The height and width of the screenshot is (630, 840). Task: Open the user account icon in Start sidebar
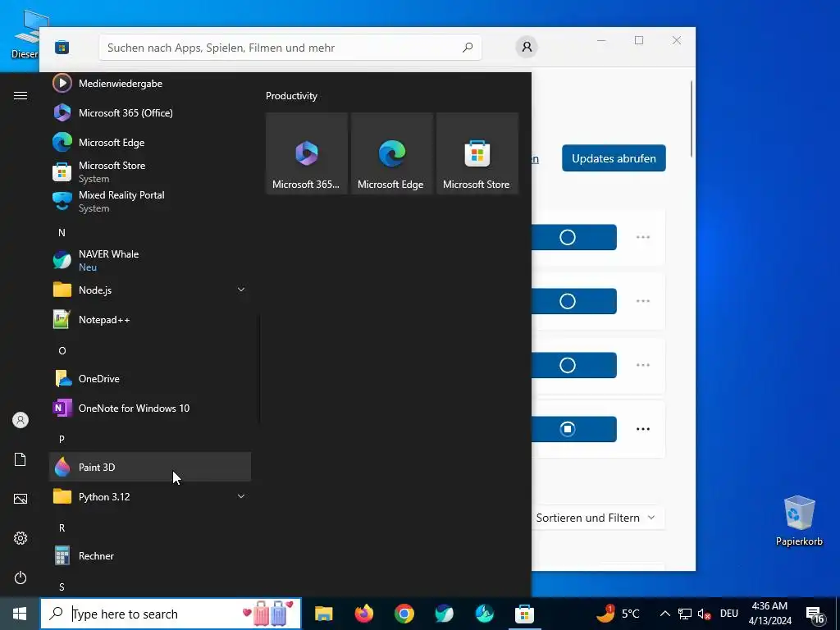click(21, 420)
